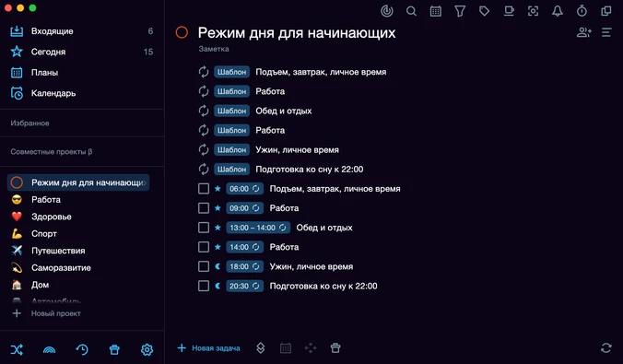Expand Совместные проекты section
This screenshot has height=364, width=623.
pyautogui.click(x=52, y=152)
